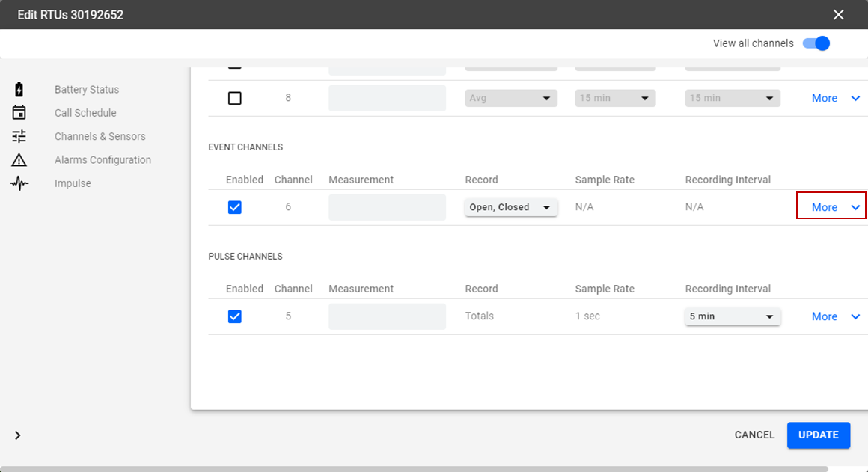Open the 5 min recording interval dropdown
Viewport: 868px width, 472px height.
tap(732, 316)
